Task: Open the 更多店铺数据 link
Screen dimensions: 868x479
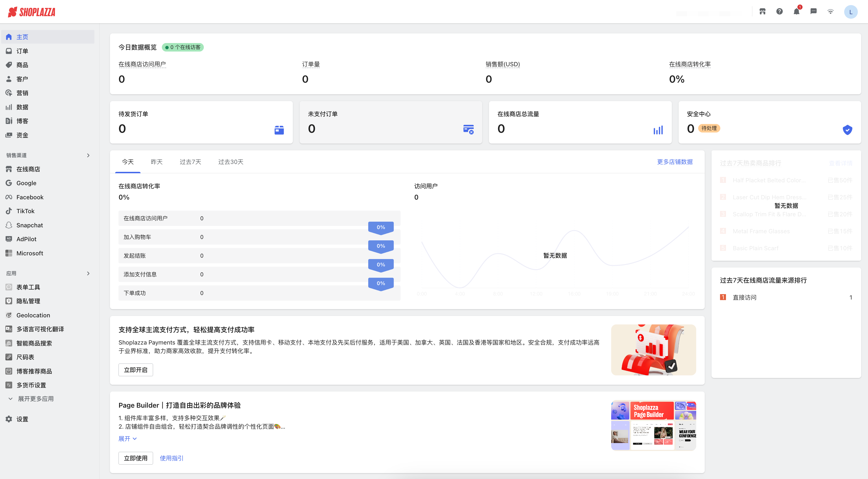Action: click(674, 162)
